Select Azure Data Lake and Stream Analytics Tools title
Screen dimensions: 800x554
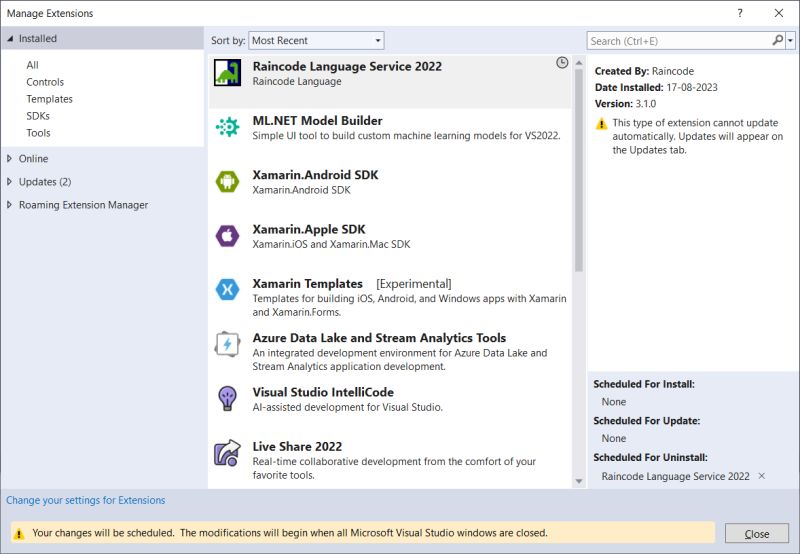click(x=379, y=338)
